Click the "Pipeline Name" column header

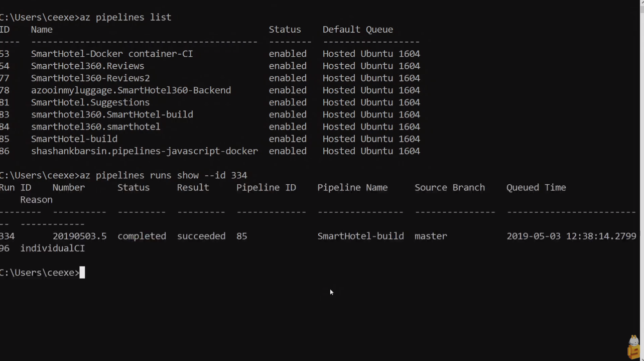[x=352, y=188]
